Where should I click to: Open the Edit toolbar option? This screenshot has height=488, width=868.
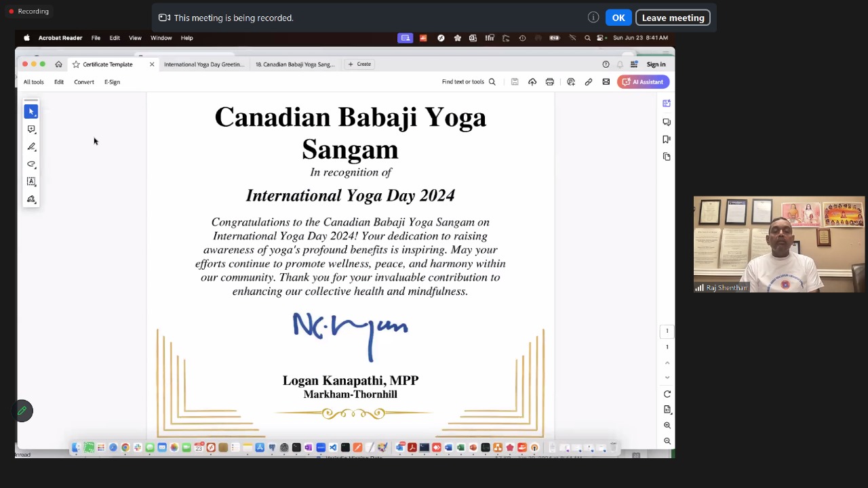click(59, 82)
